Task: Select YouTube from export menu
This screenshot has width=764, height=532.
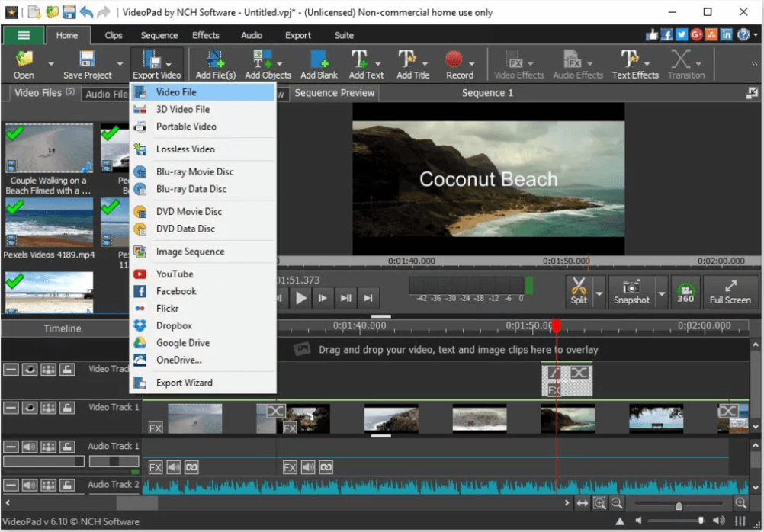Action: coord(175,274)
